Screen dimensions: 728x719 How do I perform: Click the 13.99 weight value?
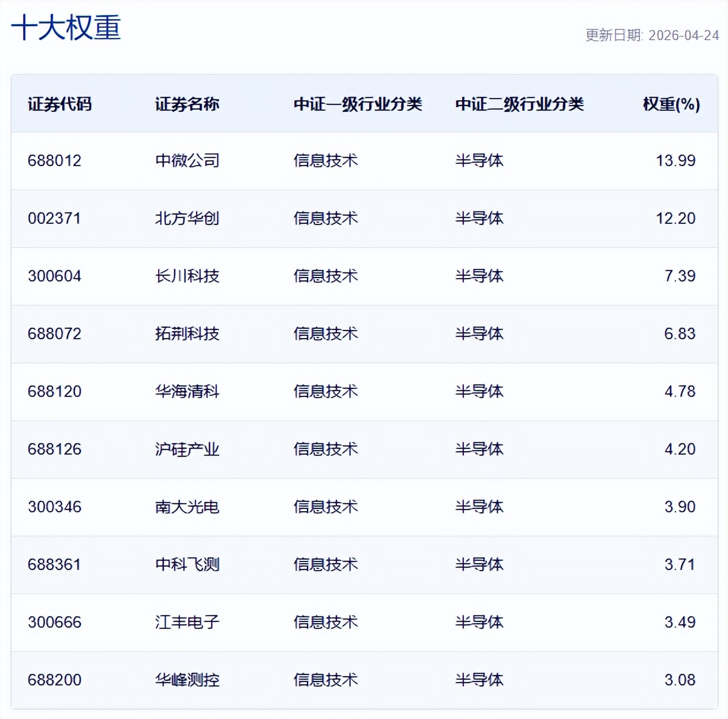click(x=675, y=160)
